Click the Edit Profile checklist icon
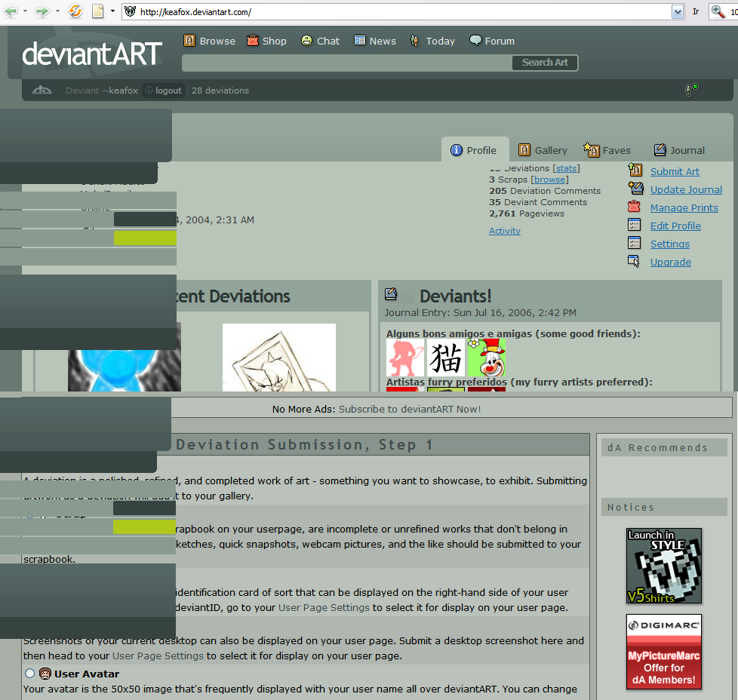 pos(634,225)
